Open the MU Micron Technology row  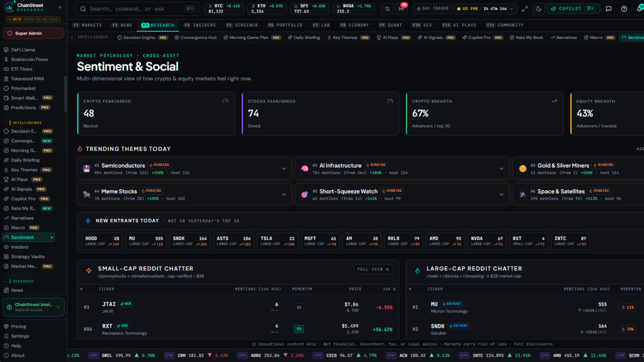pos(525,307)
